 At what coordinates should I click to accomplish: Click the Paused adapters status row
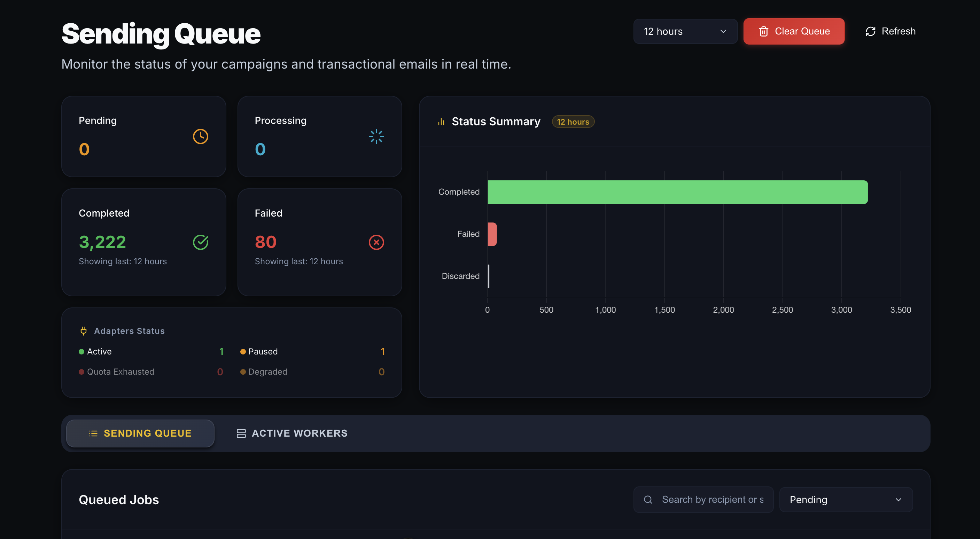point(312,351)
